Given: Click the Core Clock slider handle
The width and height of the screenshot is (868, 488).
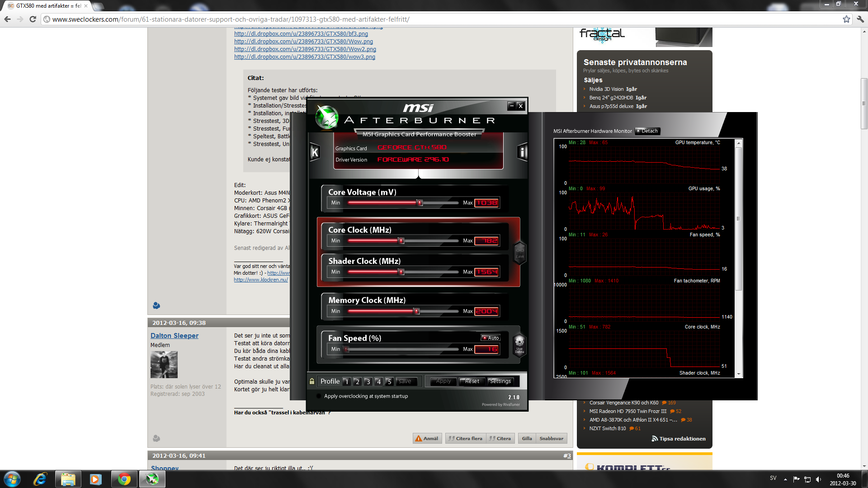Looking at the screenshot, I should coord(401,241).
